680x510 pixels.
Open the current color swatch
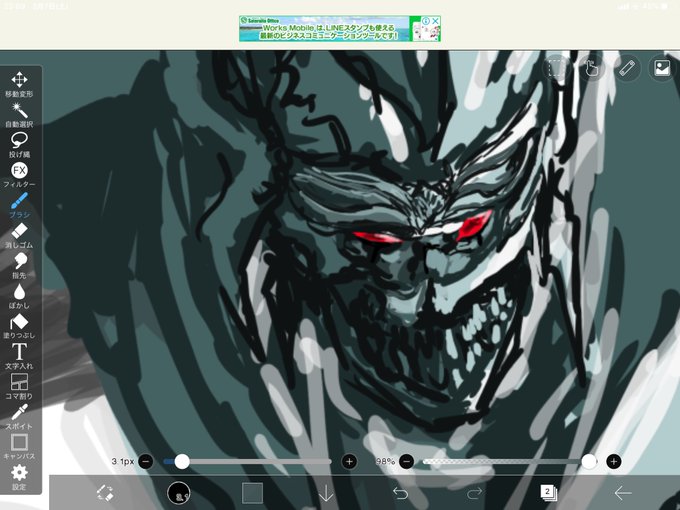click(252, 493)
